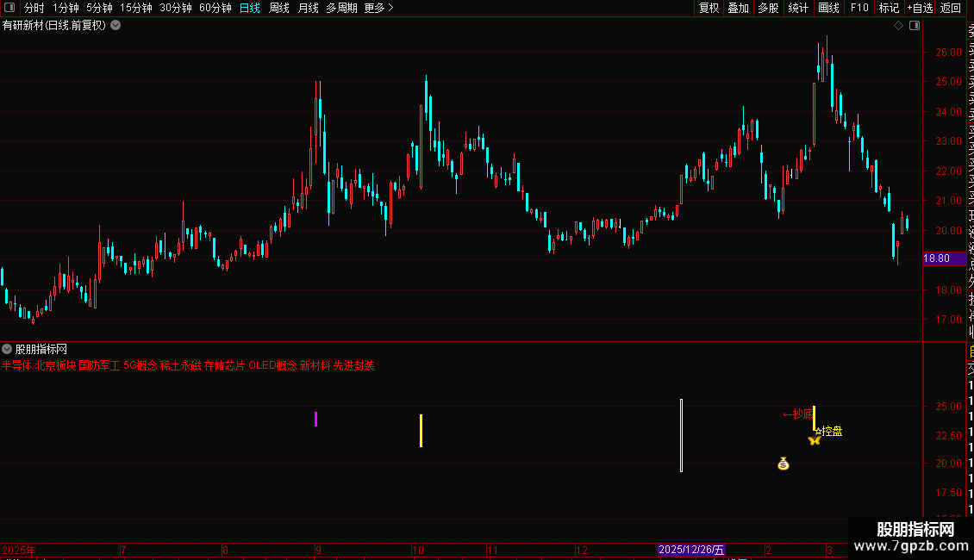
Task: Click the 新材料 concept tag
Action: 315,365
